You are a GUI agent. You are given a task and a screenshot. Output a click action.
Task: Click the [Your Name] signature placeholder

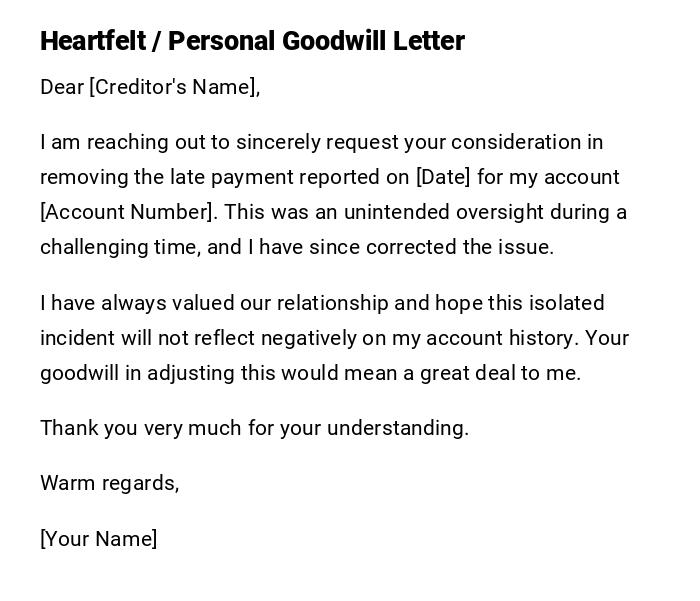click(99, 539)
